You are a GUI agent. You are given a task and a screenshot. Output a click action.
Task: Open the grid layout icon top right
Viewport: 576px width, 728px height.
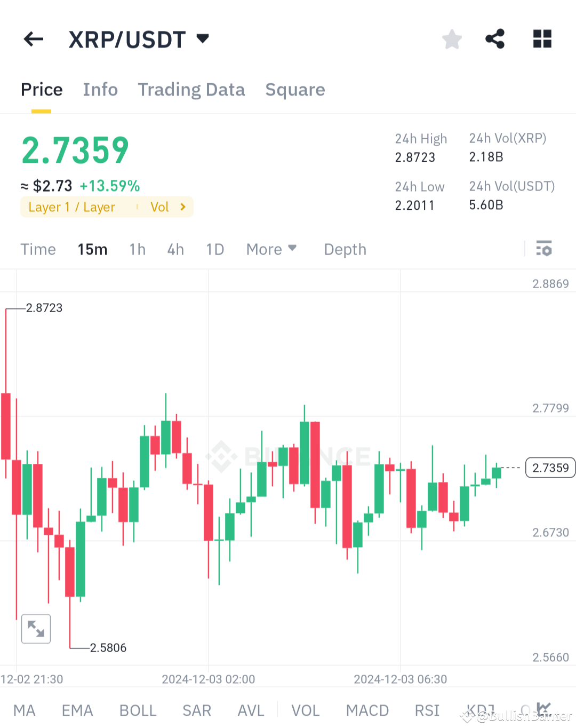point(542,38)
